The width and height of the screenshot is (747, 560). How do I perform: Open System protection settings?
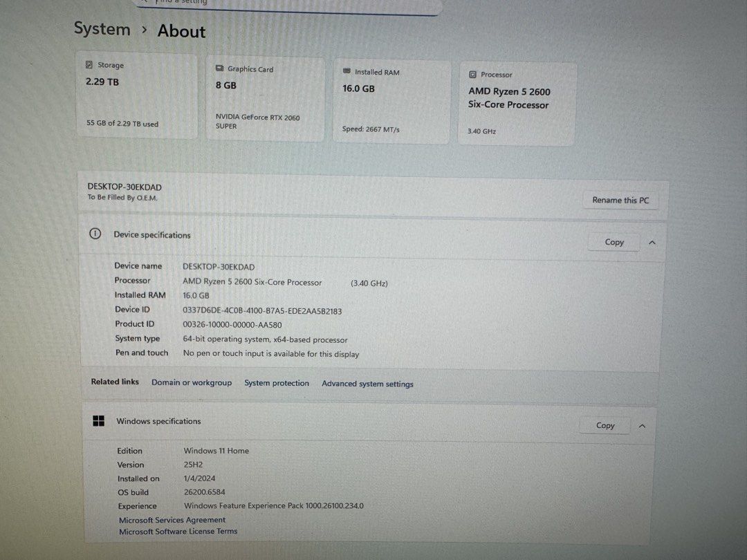(x=277, y=382)
